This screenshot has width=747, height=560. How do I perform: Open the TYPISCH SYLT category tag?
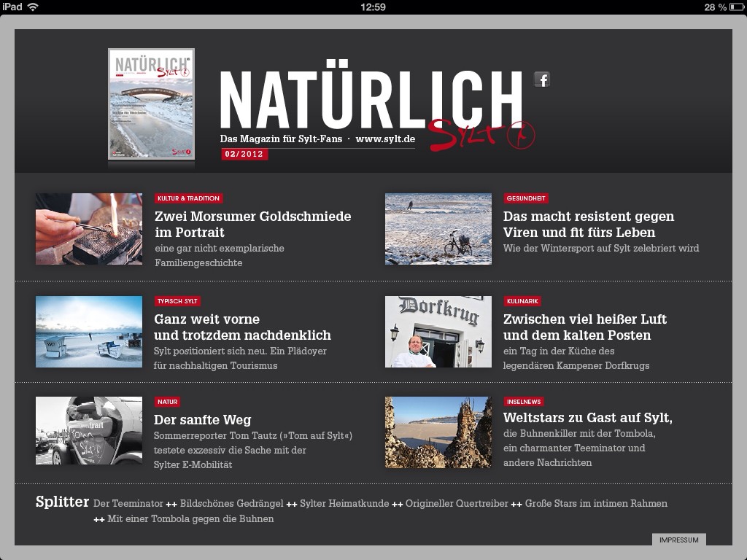point(178,300)
